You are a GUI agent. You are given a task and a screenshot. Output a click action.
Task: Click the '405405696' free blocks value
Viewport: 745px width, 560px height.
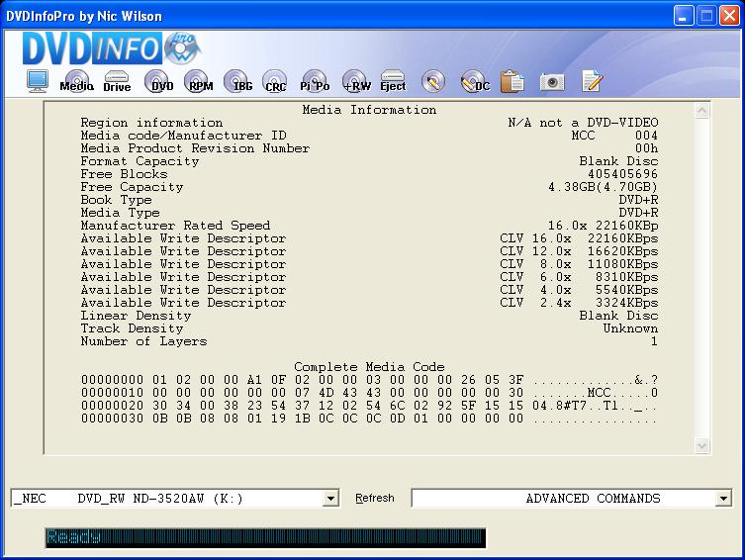(x=622, y=174)
